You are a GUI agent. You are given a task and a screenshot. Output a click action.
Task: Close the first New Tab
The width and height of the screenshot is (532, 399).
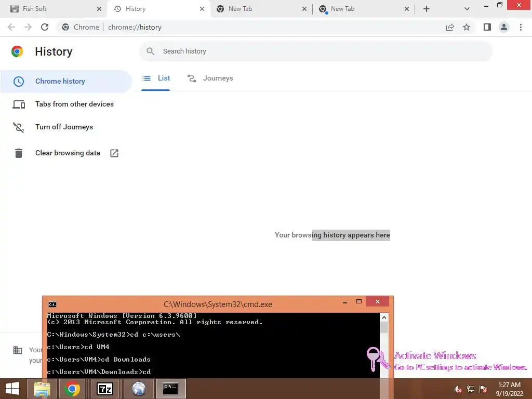(x=304, y=9)
